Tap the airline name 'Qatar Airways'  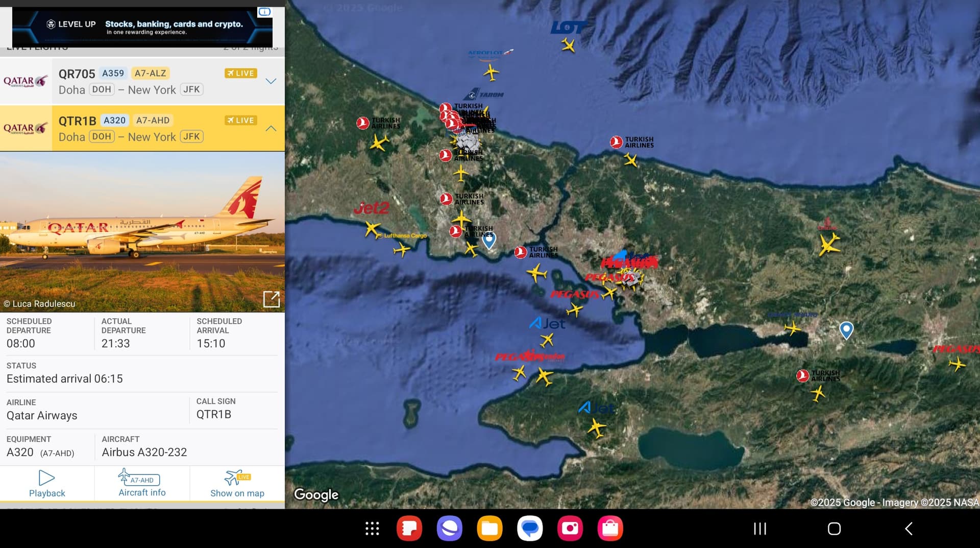(42, 416)
